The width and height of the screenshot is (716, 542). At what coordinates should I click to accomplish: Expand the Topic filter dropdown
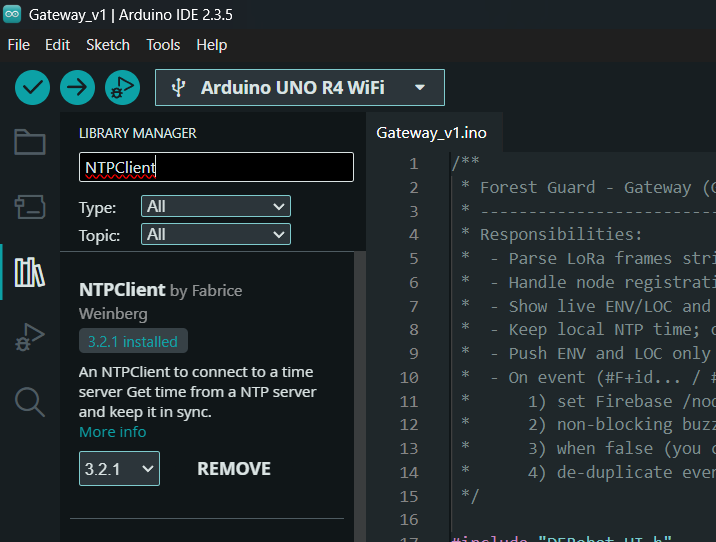[216, 234]
